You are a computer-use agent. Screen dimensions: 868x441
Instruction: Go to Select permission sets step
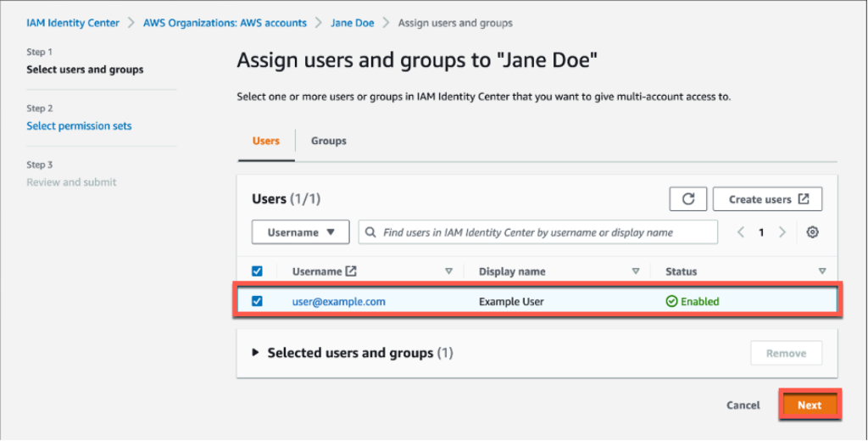79,126
